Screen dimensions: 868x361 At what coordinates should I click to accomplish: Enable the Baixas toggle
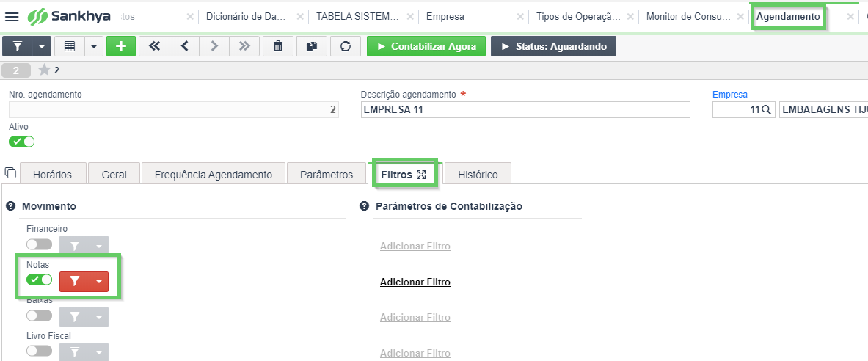tap(40, 315)
